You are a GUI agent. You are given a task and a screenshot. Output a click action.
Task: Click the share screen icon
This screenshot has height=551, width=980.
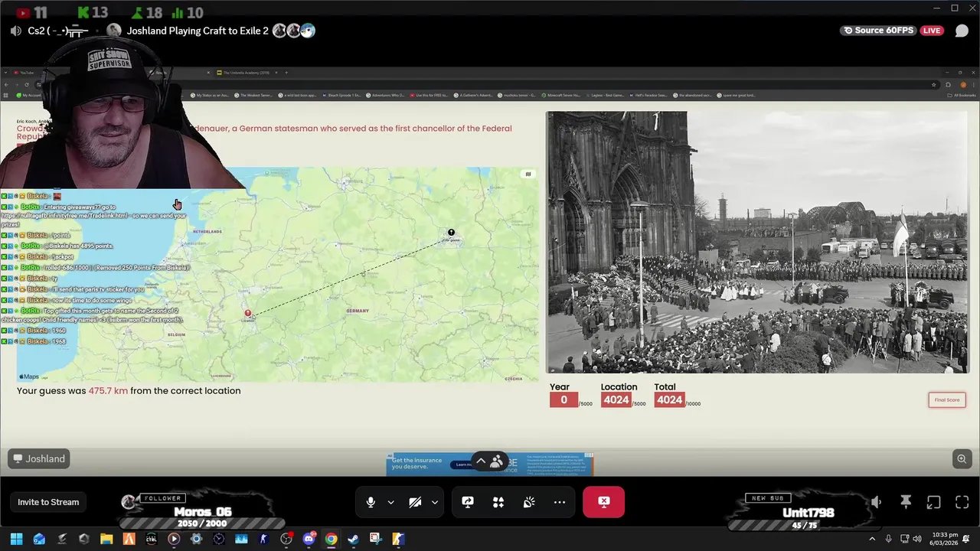pyautogui.click(x=468, y=502)
